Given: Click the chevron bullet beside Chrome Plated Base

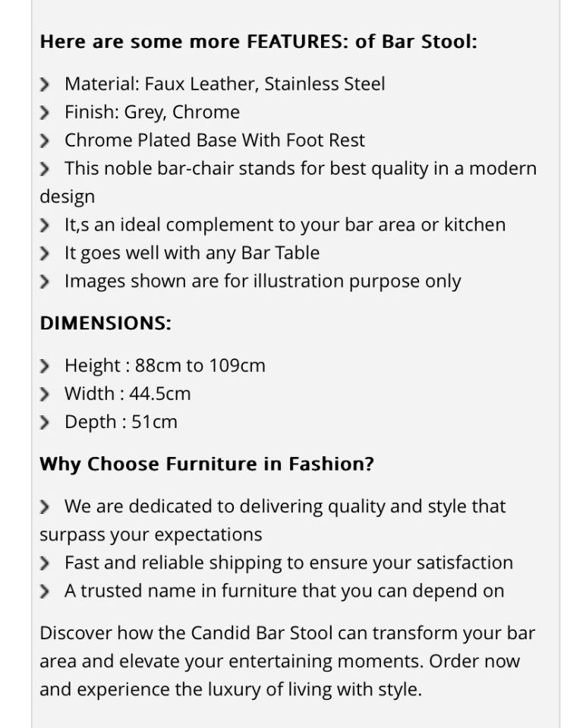Looking at the screenshot, I should [x=44, y=140].
